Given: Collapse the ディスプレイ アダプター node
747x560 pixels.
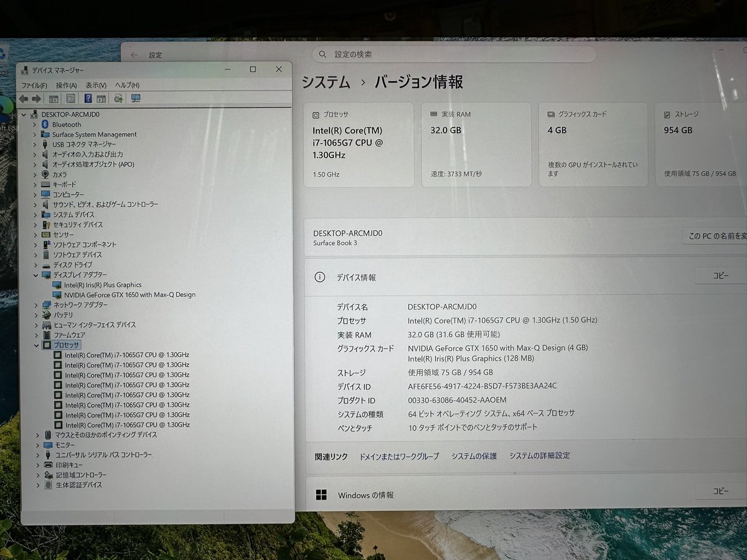Looking at the screenshot, I should [x=36, y=274].
